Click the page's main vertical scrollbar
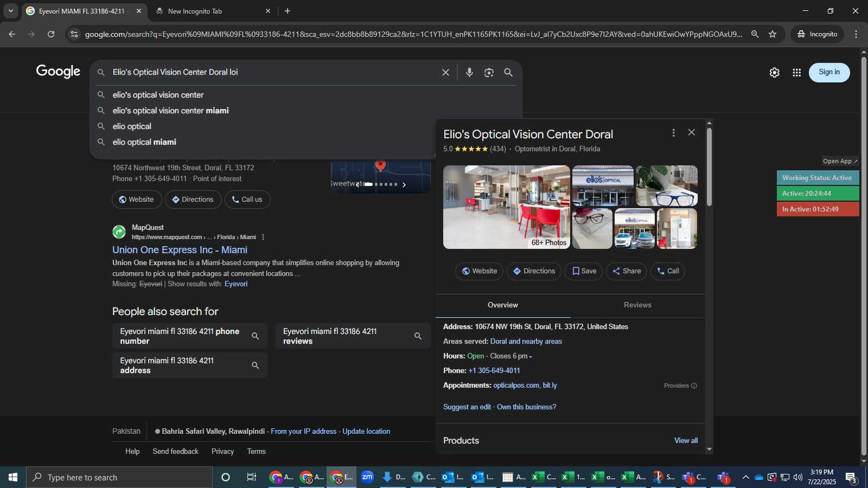This screenshot has height=488, width=868. pos(864,255)
